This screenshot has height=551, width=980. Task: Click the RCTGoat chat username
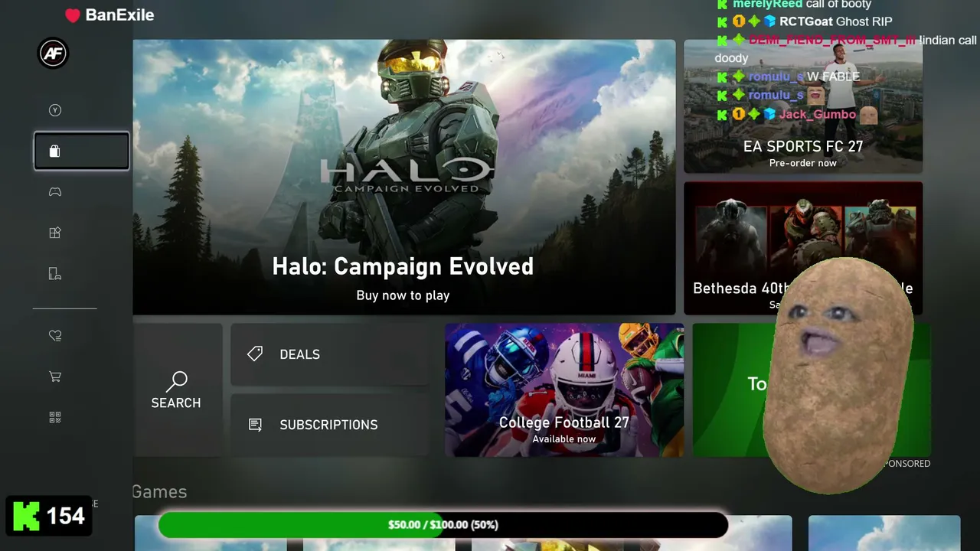(x=806, y=21)
